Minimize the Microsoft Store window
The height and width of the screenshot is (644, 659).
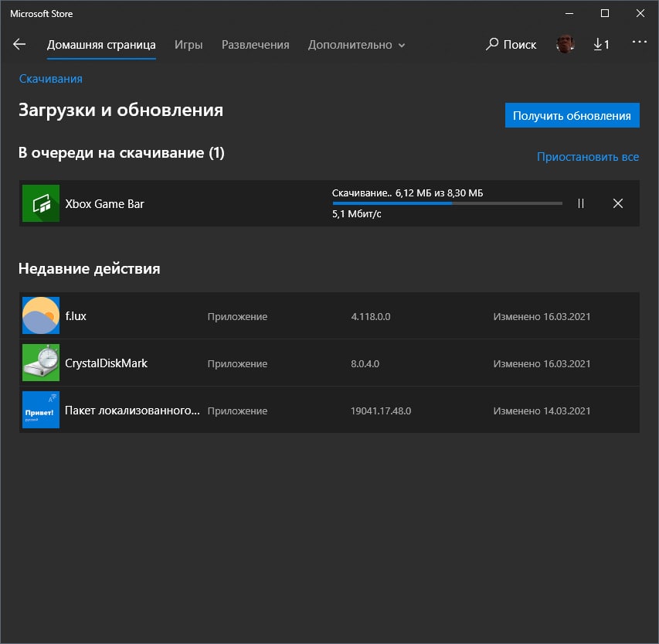569,13
